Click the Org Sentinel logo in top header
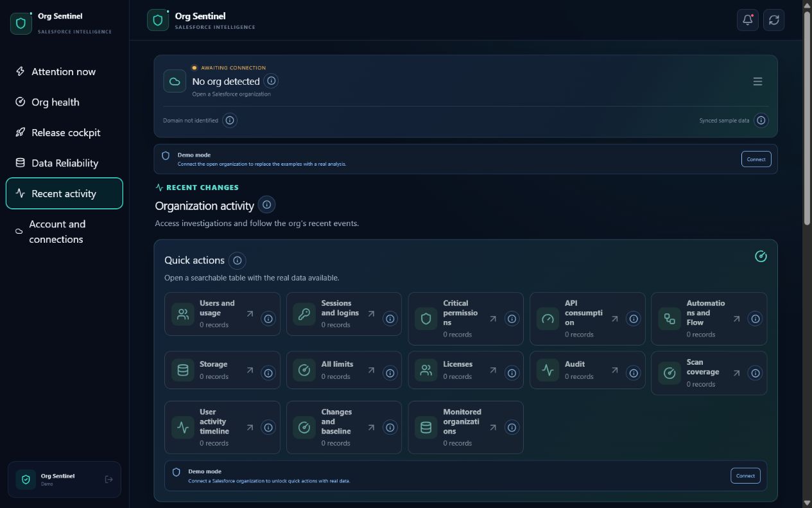 coord(158,20)
